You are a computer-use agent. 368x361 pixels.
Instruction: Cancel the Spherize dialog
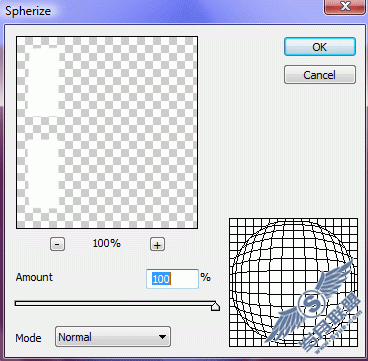[320, 74]
